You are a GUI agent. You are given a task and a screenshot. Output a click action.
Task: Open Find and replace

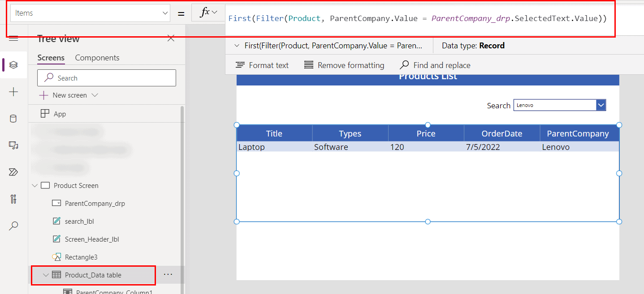[x=434, y=65]
